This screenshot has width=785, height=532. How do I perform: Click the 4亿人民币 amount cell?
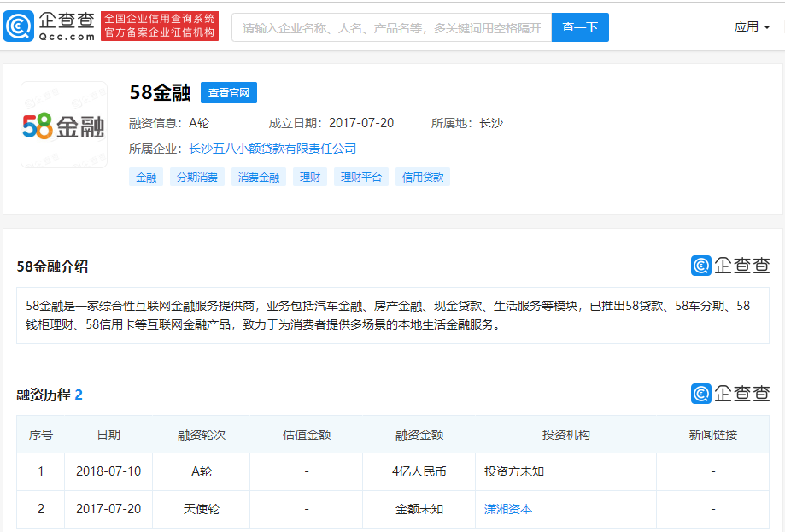click(x=419, y=471)
